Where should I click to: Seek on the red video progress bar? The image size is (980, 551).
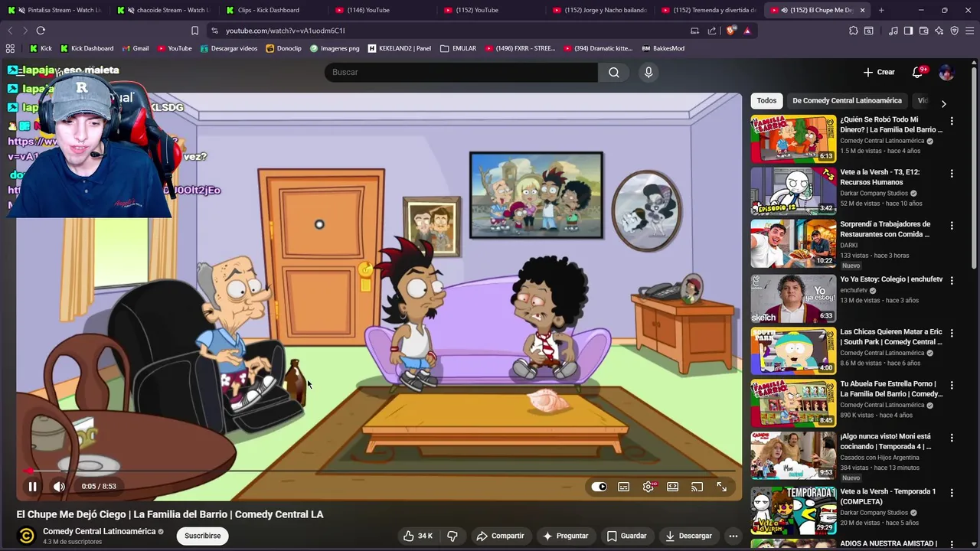(x=380, y=471)
